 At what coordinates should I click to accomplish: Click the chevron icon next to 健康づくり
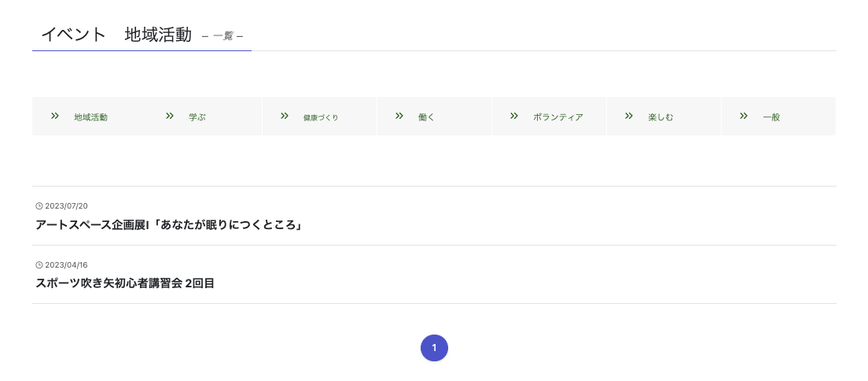285,116
